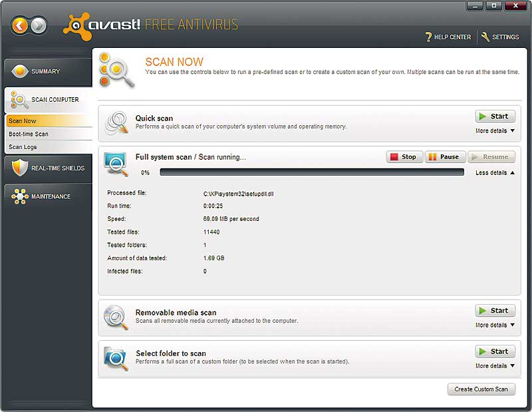Click the Real-Time Shields shield icon

tap(20, 168)
